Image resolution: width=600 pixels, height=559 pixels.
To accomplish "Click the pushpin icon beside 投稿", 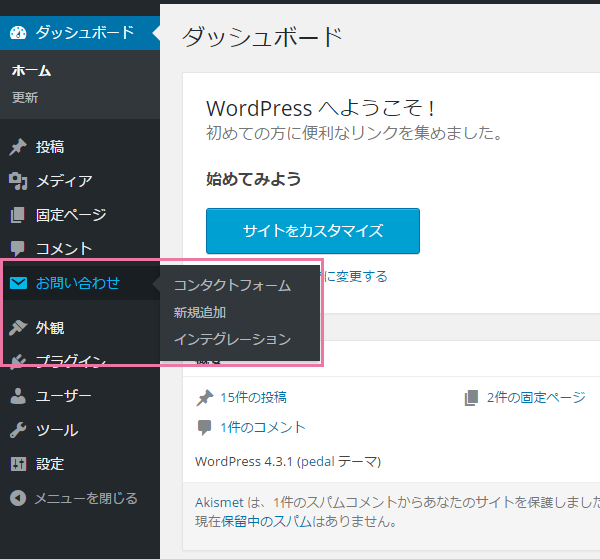I will (x=18, y=147).
